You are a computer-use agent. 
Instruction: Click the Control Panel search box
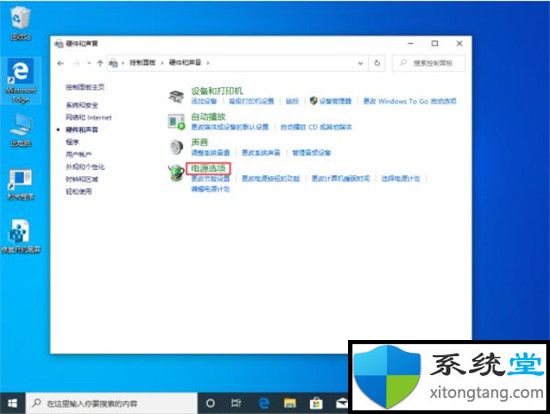tap(429, 63)
